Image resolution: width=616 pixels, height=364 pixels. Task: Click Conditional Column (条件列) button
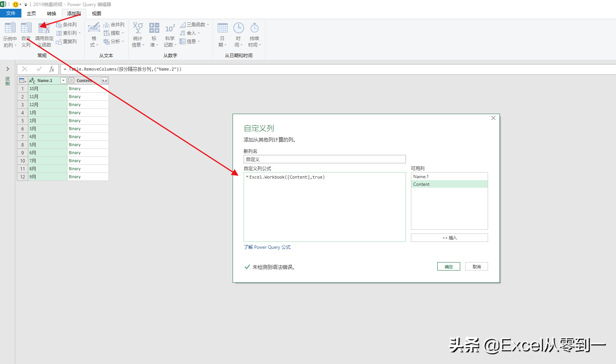click(66, 25)
